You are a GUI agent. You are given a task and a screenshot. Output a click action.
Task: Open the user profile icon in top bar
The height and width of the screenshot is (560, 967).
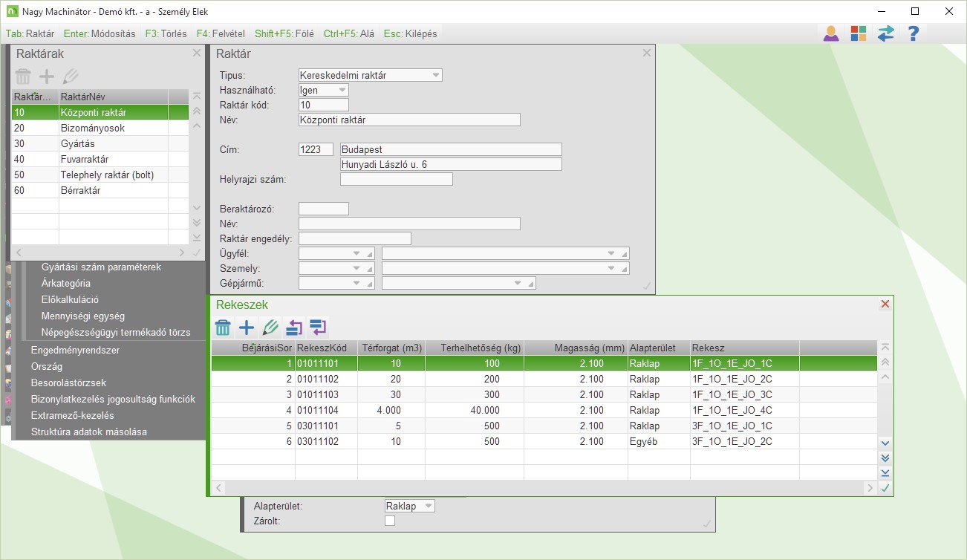click(831, 33)
